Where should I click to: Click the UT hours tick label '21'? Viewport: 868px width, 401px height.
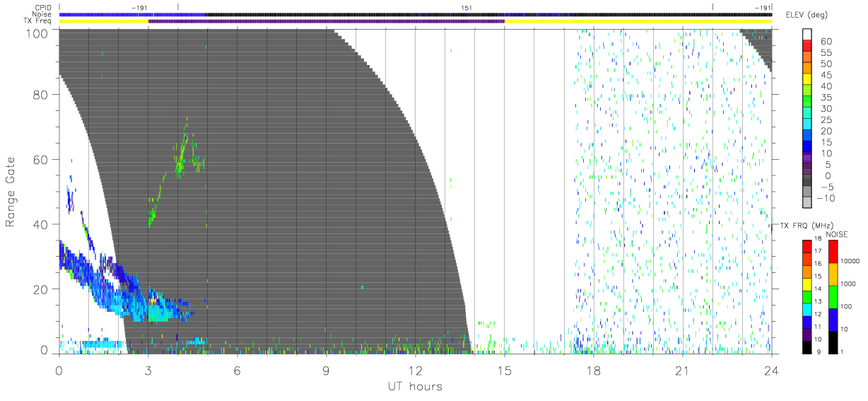pos(683,370)
